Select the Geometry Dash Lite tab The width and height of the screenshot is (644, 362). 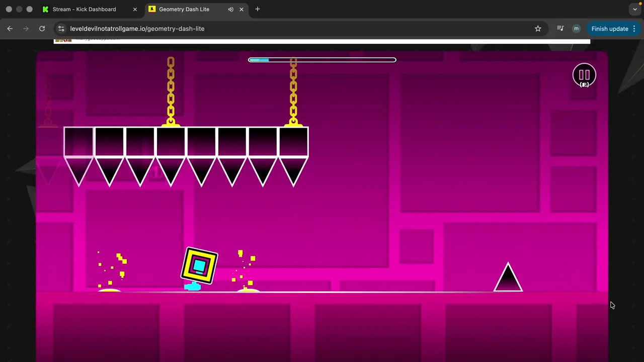[x=196, y=9]
